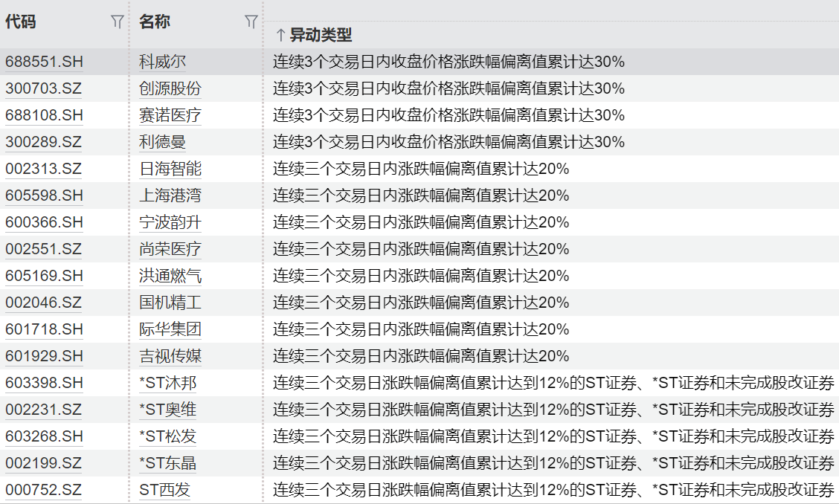Select 日海智能 stock name
Viewport: 839px width, 504px height.
(170, 169)
